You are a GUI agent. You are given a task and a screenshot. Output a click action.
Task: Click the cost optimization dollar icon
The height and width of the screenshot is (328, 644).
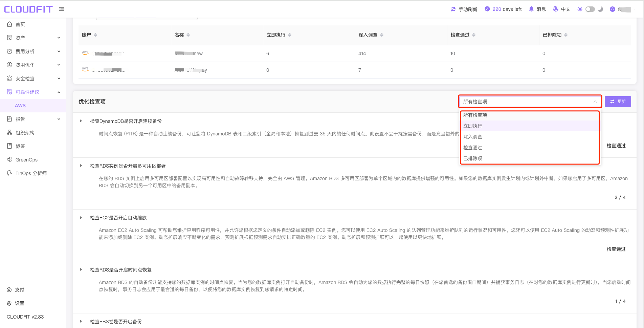coord(9,65)
